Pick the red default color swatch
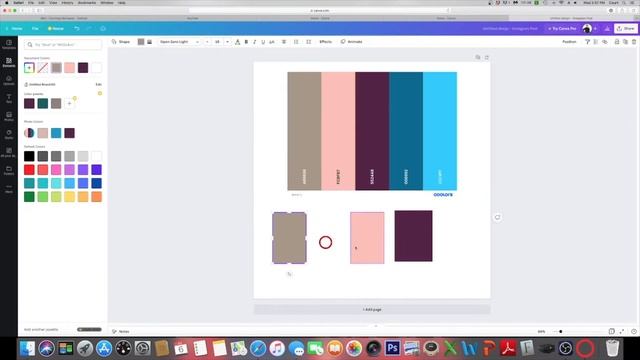This screenshot has height=360, width=640. click(29, 170)
